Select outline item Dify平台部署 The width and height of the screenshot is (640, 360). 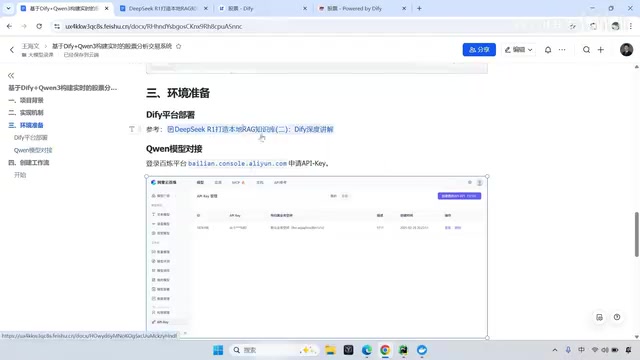pyautogui.click(x=31, y=138)
